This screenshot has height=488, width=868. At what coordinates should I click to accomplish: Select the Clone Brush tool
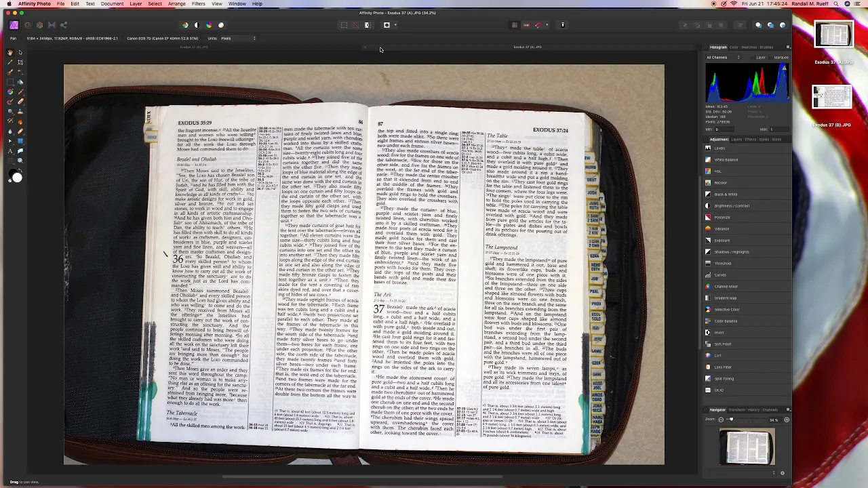(x=20, y=112)
